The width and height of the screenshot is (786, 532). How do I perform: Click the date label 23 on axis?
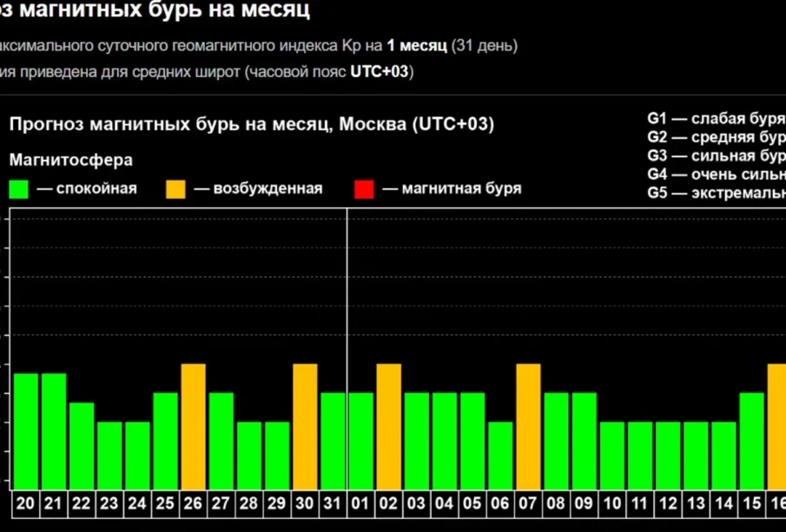coord(109,503)
